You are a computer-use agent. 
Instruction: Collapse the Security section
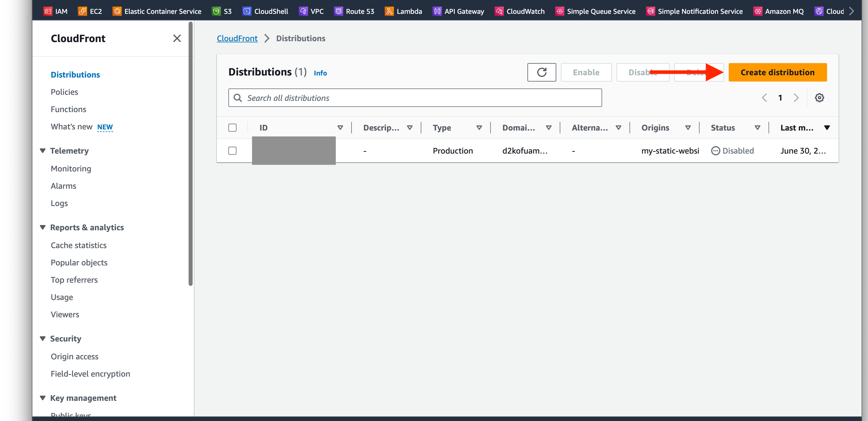(42, 339)
